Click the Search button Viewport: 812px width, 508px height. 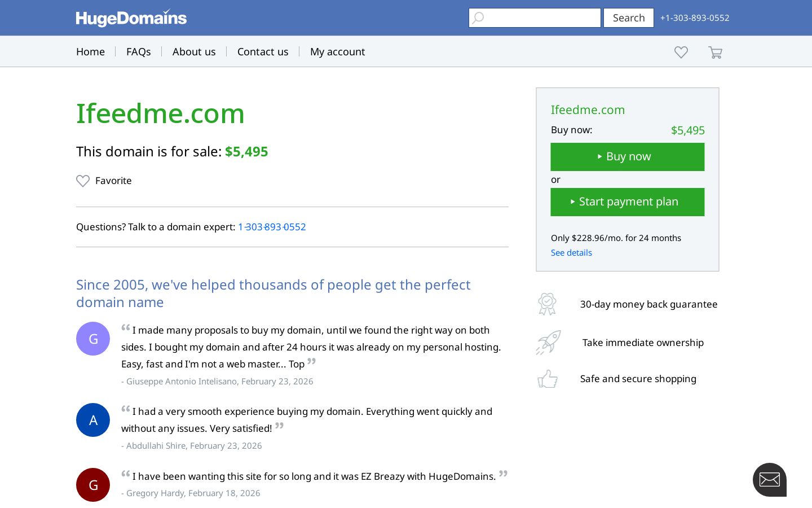pyautogui.click(x=629, y=18)
